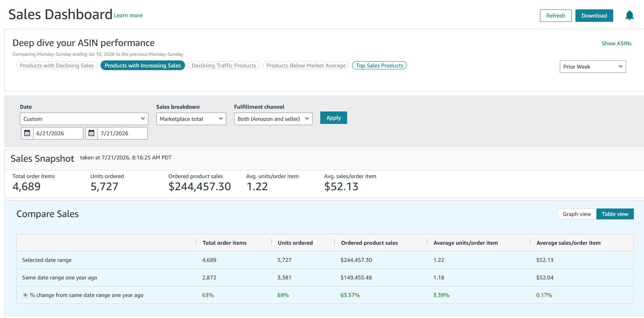644x318 pixels.
Task: Open the notifications bell
Action: pyautogui.click(x=629, y=16)
